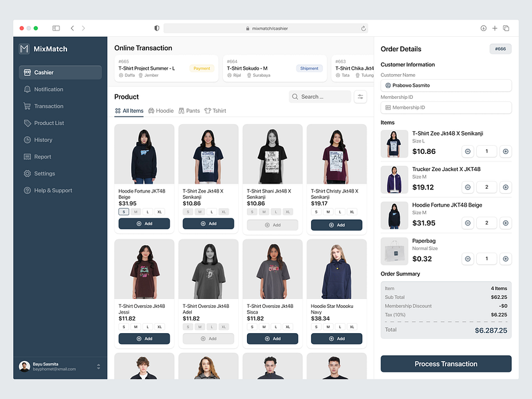Add T-Shirt Zee Jkt48 X Senikanji to order
The height and width of the screenshot is (399, 532).
(208, 224)
